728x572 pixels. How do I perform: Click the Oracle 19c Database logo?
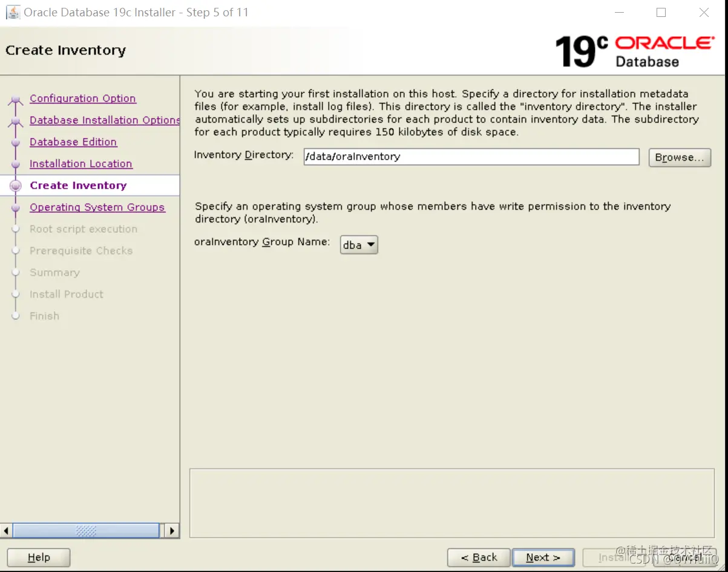[634, 51]
